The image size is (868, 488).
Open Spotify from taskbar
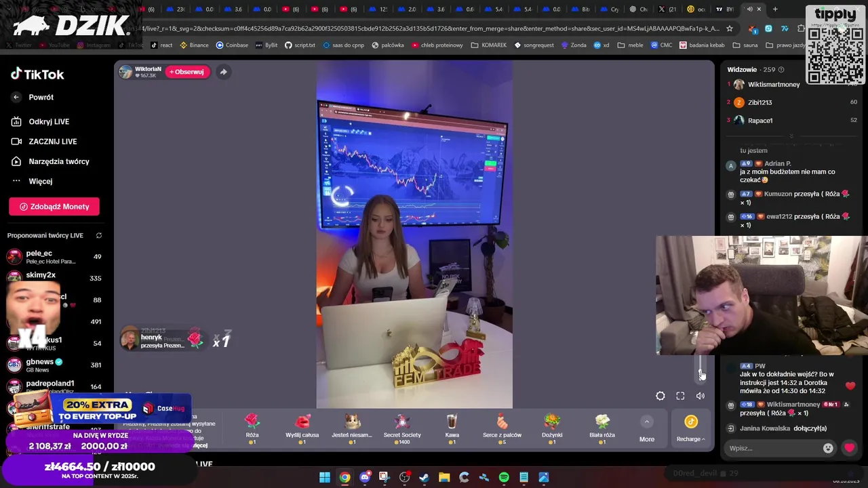coord(504,477)
